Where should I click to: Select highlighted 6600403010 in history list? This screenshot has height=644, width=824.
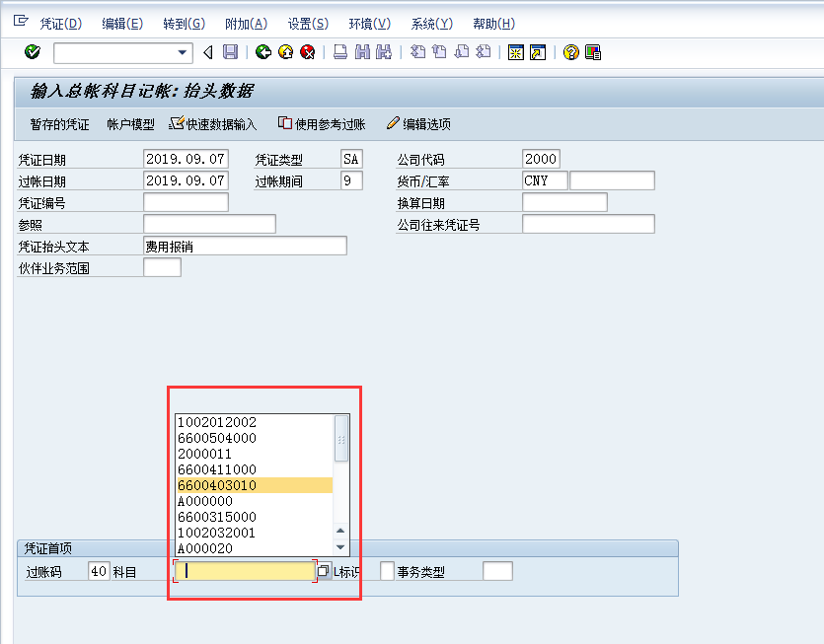255,485
